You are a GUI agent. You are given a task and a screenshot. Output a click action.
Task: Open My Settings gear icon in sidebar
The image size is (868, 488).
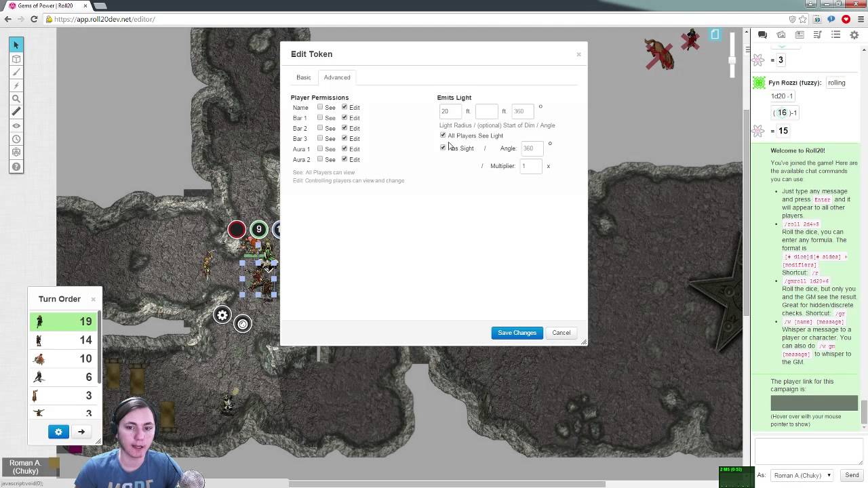[x=854, y=35]
